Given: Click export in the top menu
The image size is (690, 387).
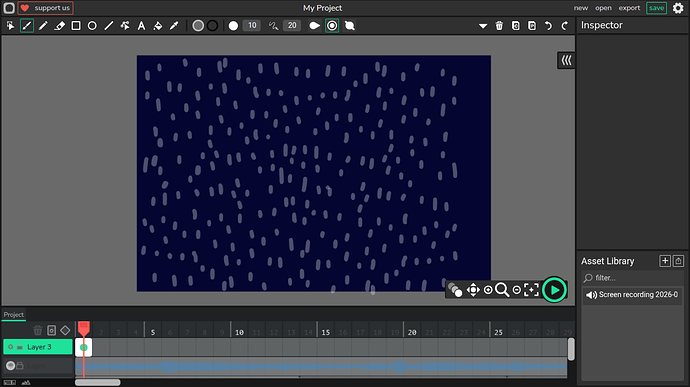Looking at the screenshot, I should (629, 7).
